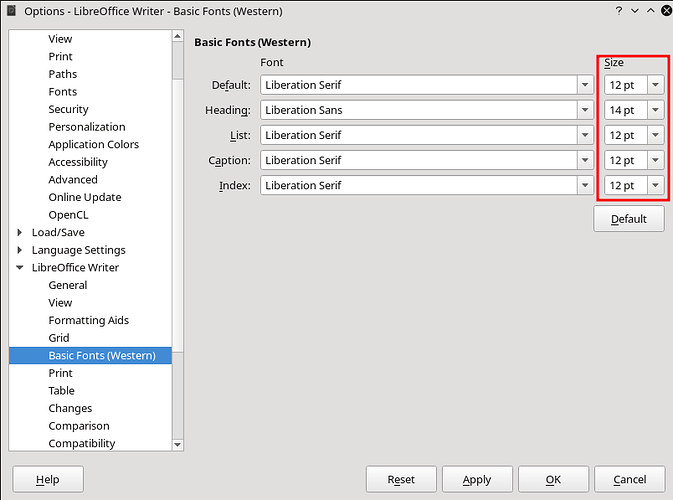Select the top Print tree item

tap(61, 56)
